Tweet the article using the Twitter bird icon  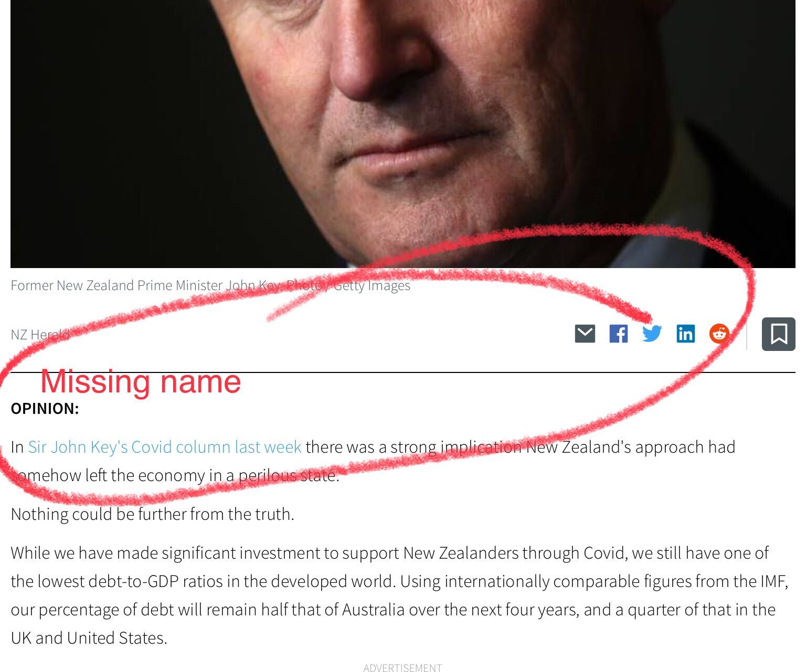tap(652, 334)
